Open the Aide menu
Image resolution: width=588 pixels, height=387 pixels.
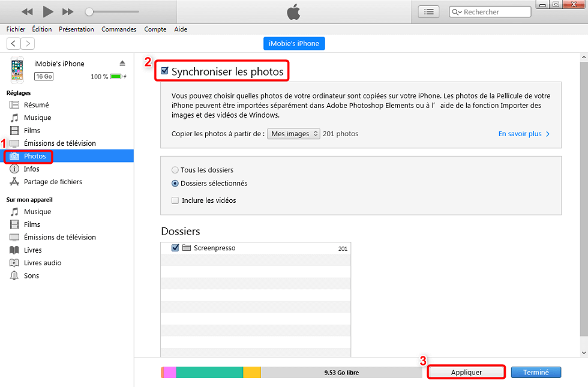click(x=181, y=29)
